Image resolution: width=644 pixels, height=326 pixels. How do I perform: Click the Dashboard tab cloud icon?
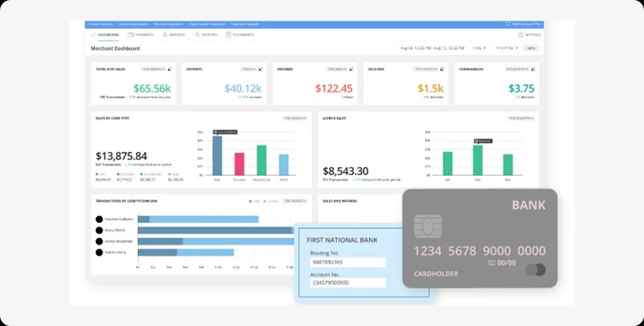point(93,35)
